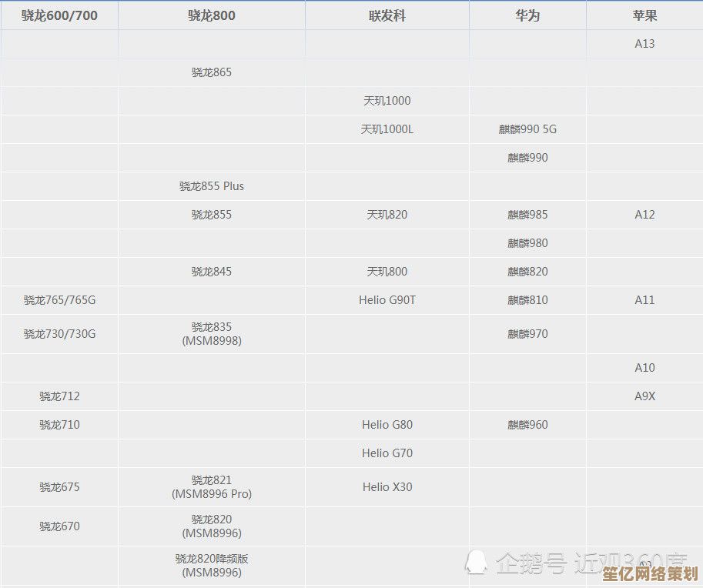Select the 骁龙600/700 column header
703x588 pixels.
point(59,15)
